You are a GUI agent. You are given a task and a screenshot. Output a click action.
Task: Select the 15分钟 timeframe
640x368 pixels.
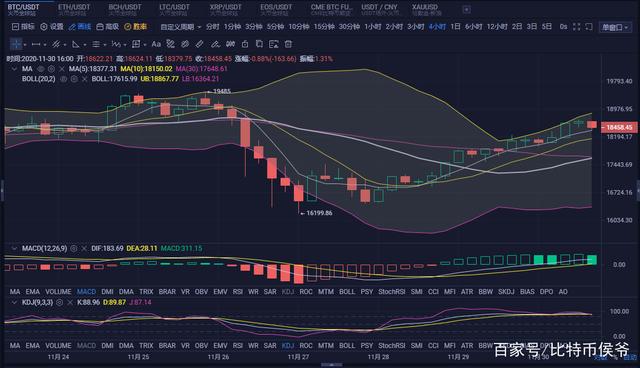pyautogui.click(x=324, y=27)
